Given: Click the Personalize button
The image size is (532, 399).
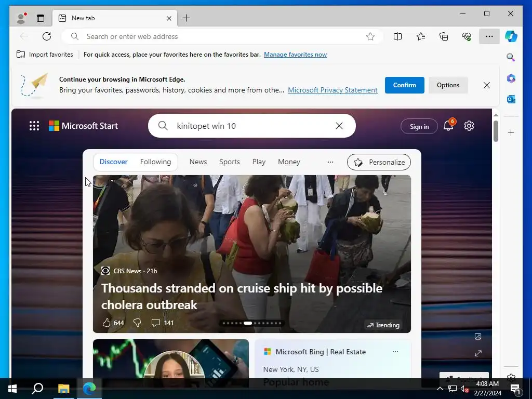Looking at the screenshot, I should pos(379,162).
